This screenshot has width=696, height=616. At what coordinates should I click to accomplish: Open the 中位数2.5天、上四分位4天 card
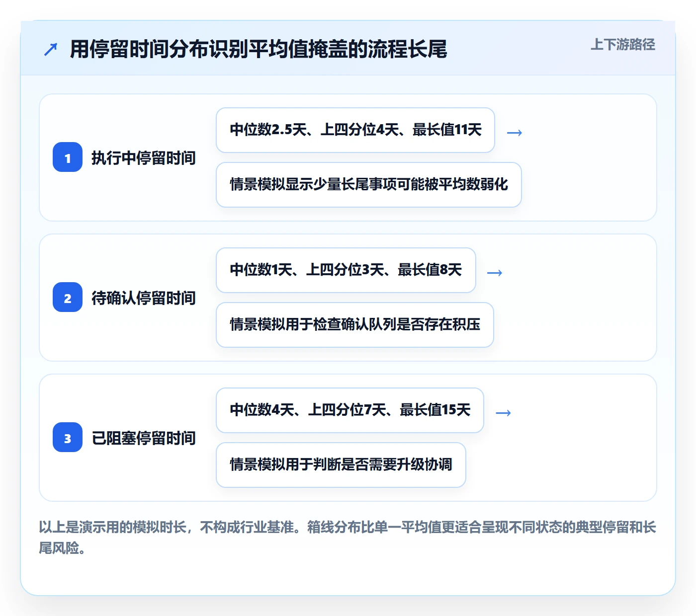(x=355, y=130)
